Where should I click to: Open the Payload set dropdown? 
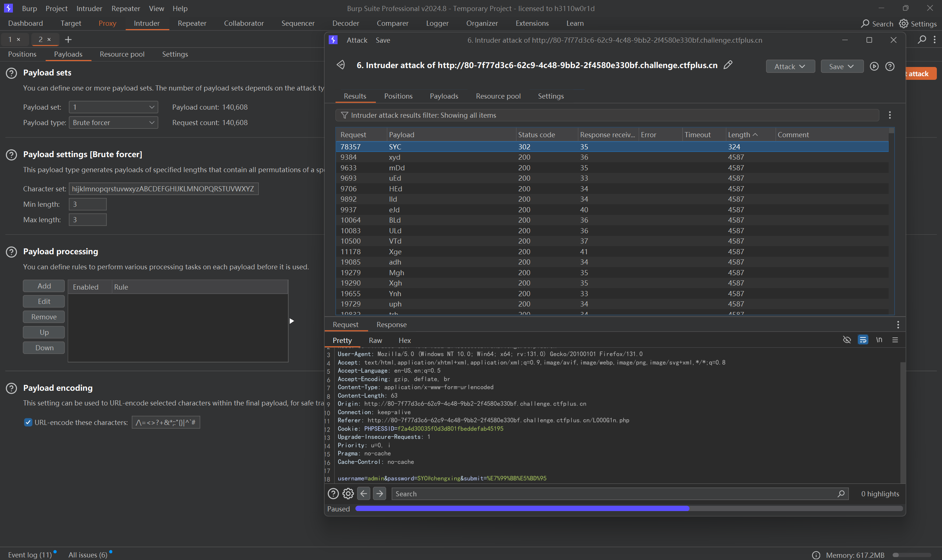113,107
